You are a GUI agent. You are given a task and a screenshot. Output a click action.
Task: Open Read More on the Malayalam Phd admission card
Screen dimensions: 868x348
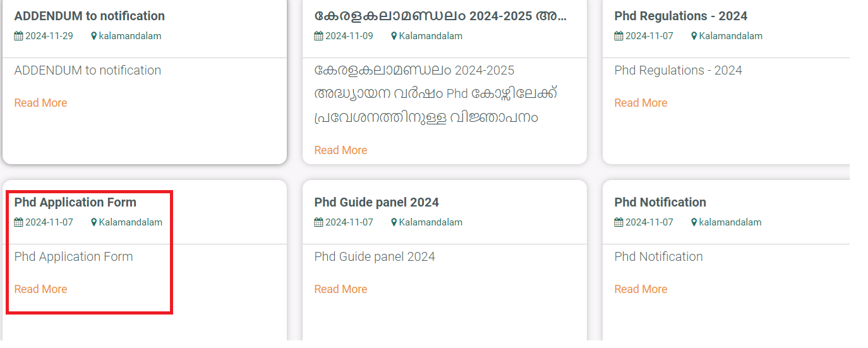(341, 150)
